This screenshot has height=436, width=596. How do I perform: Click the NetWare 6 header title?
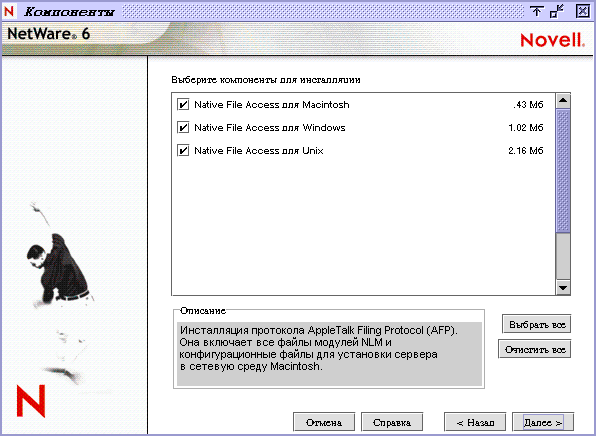[x=49, y=34]
